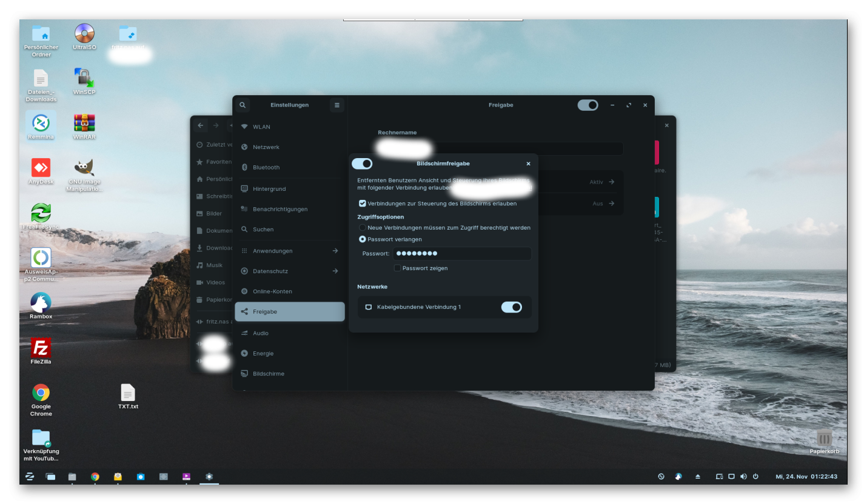Launch FileZilla from desktop
The height and width of the screenshot is (504, 867).
(41, 351)
